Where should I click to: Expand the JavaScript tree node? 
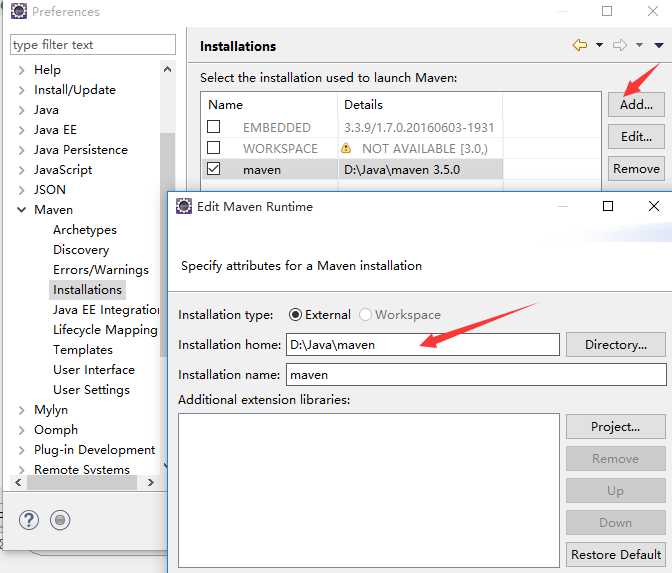tap(21, 170)
